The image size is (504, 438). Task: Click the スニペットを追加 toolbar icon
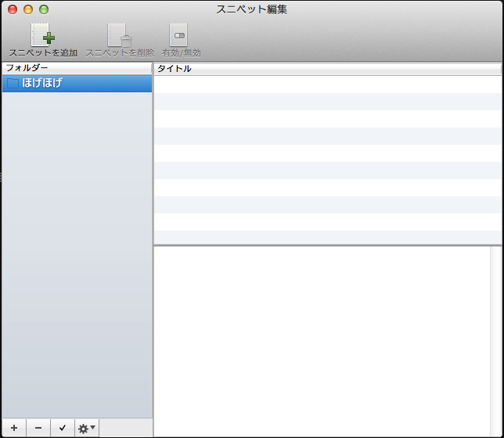(43, 36)
